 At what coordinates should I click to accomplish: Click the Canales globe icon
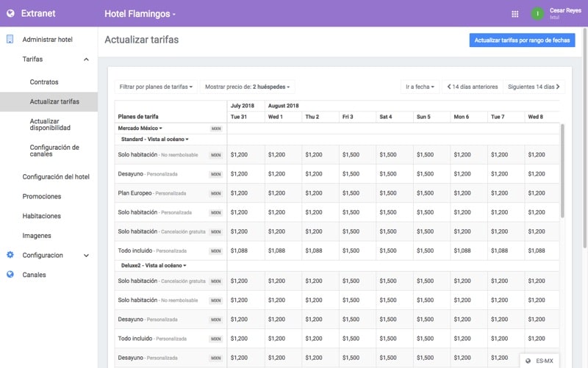[10, 274]
